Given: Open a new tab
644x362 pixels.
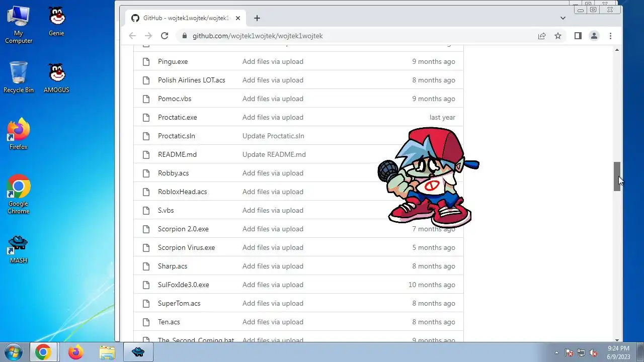Looking at the screenshot, I should point(257,18).
